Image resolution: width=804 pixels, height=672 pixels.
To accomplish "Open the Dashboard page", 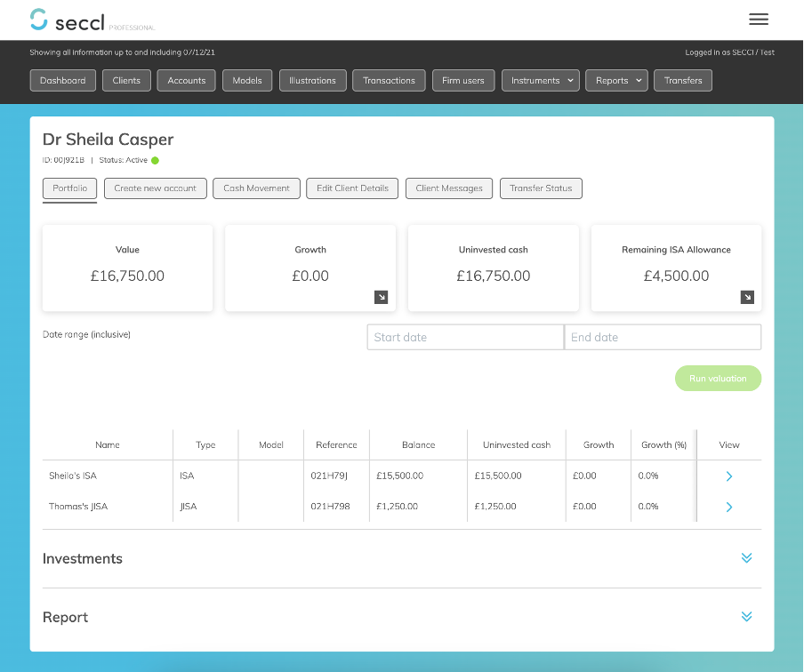I will pyautogui.click(x=62, y=80).
